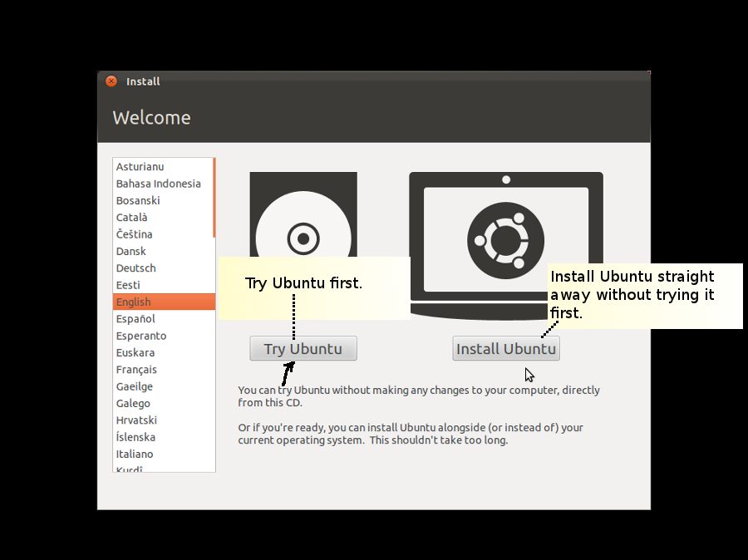Choose Català in the language list
This screenshot has width=748, height=560.
[164, 218]
